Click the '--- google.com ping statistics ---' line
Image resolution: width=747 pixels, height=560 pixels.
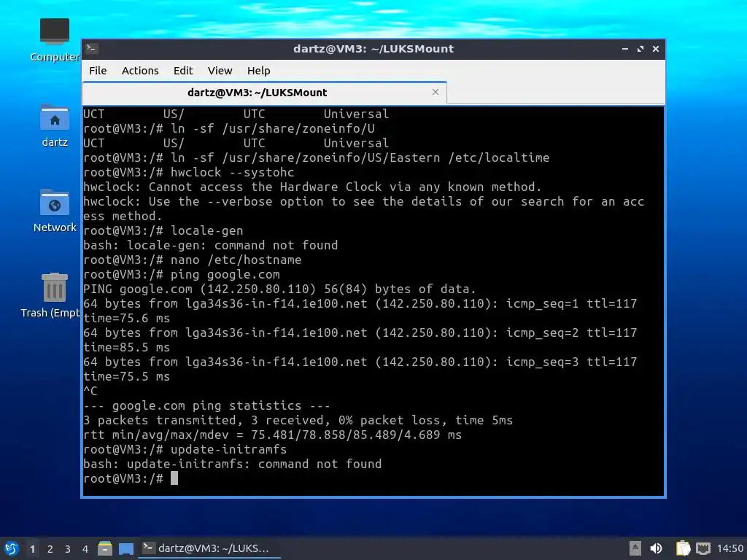point(206,405)
